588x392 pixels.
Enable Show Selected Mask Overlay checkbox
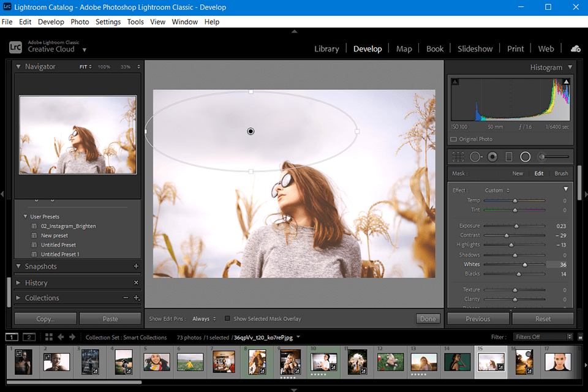pyautogui.click(x=227, y=318)
